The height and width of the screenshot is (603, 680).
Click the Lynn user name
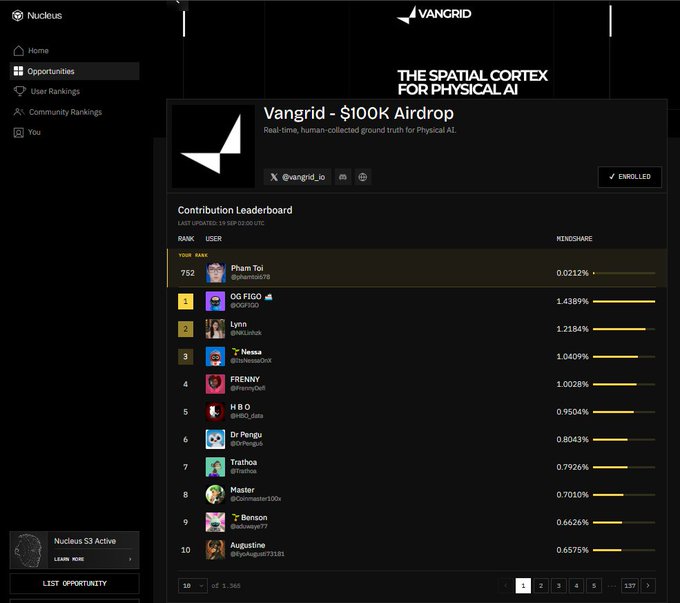pyautogui.click(x=239, y=324)
